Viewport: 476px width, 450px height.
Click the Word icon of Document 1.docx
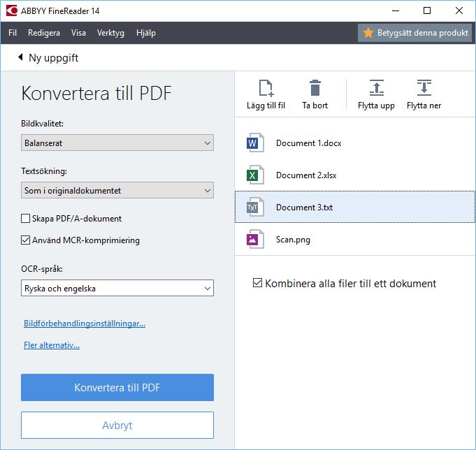pyautogui.click(x=254, y=143)
